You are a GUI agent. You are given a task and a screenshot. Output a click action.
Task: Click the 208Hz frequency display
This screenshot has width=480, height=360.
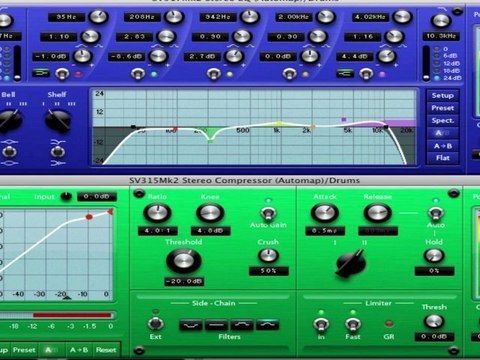tap(142, 17)
